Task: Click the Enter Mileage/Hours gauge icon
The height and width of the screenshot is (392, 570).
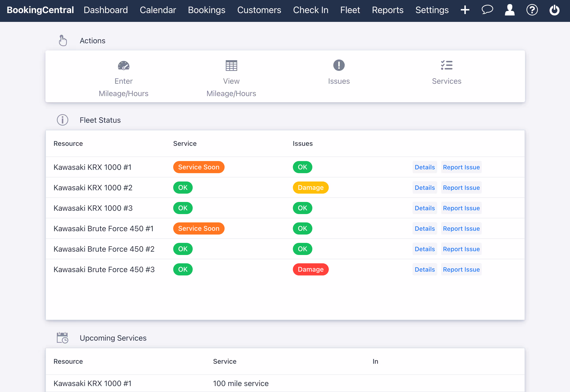Action: 123,65
